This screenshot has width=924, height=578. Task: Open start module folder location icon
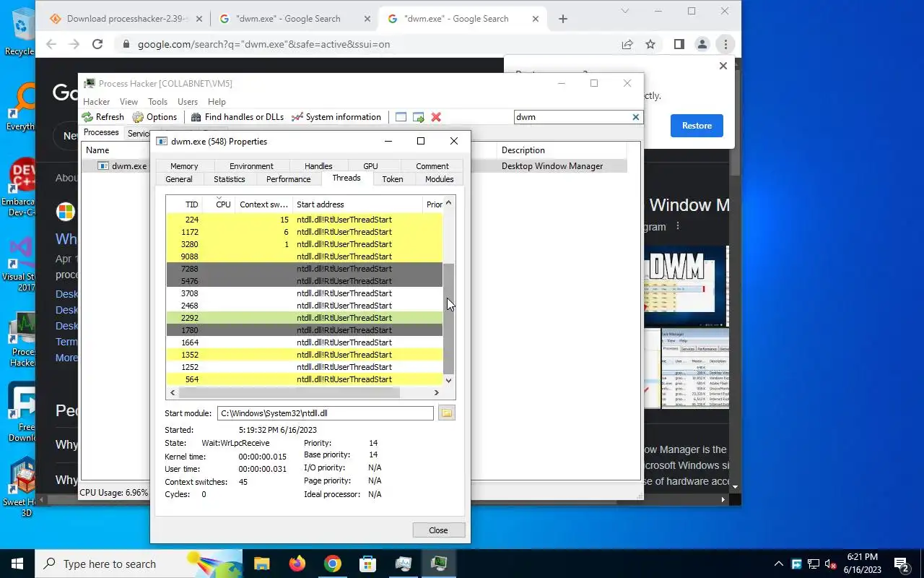pyautogui.click(x=447, y=413)
